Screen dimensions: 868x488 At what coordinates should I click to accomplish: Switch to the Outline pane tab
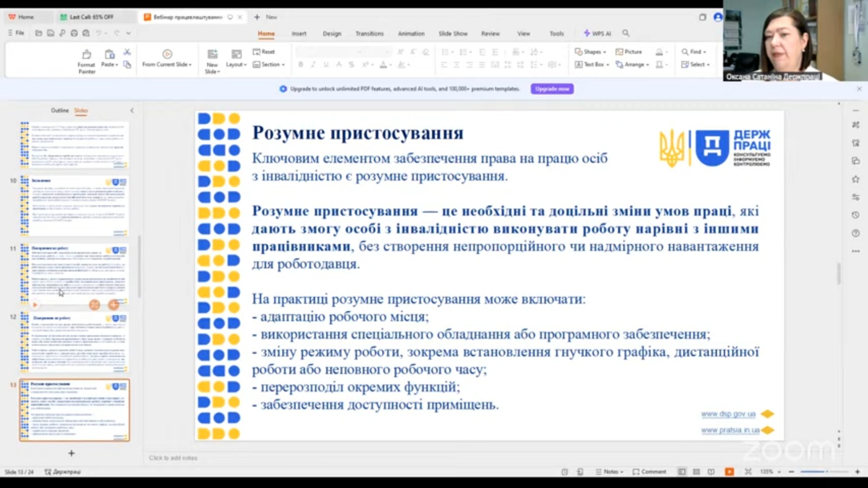60,110
